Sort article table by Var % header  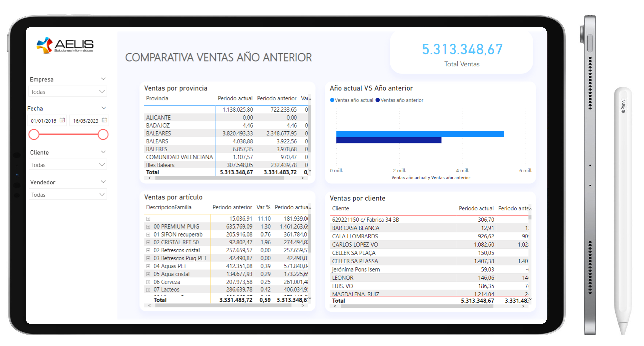(x=263, y=207)
